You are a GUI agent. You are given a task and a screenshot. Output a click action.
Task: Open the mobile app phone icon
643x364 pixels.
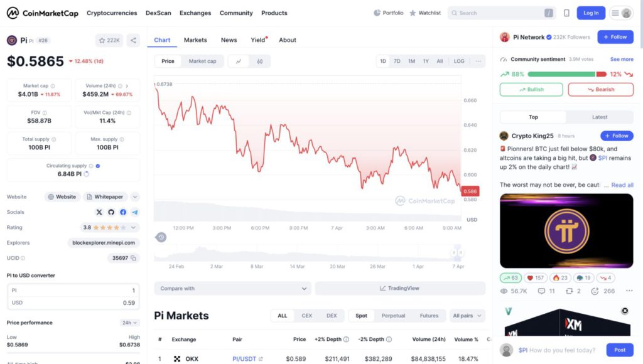tap(566, 13)
